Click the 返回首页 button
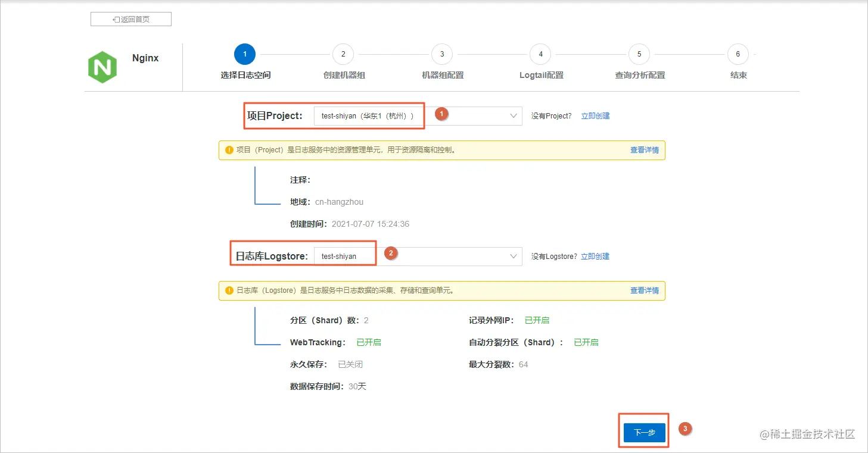The height and width of the screenshot is (453, 868). (131, 19)
